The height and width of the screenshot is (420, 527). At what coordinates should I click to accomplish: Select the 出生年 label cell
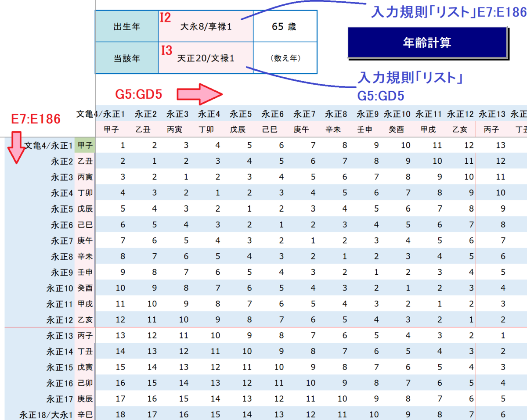pos(126,27)
